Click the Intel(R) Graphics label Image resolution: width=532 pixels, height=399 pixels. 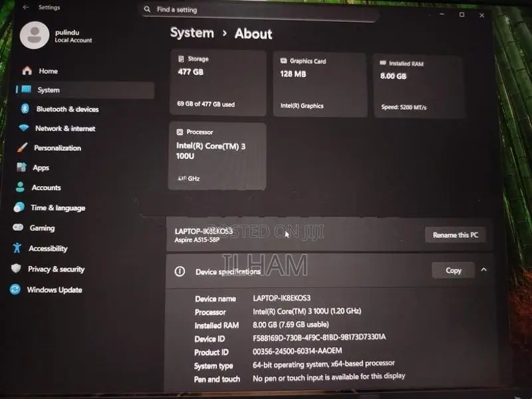[302, 106]
